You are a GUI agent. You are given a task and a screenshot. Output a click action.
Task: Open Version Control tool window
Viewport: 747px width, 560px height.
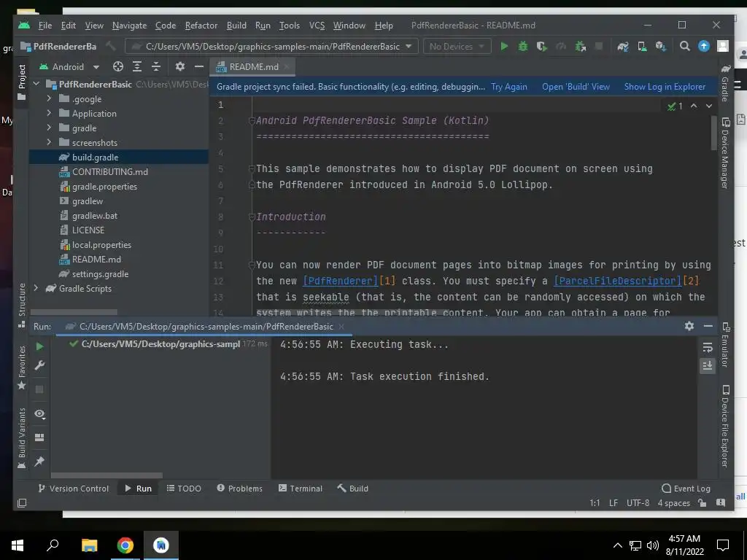tap(74, 488)
